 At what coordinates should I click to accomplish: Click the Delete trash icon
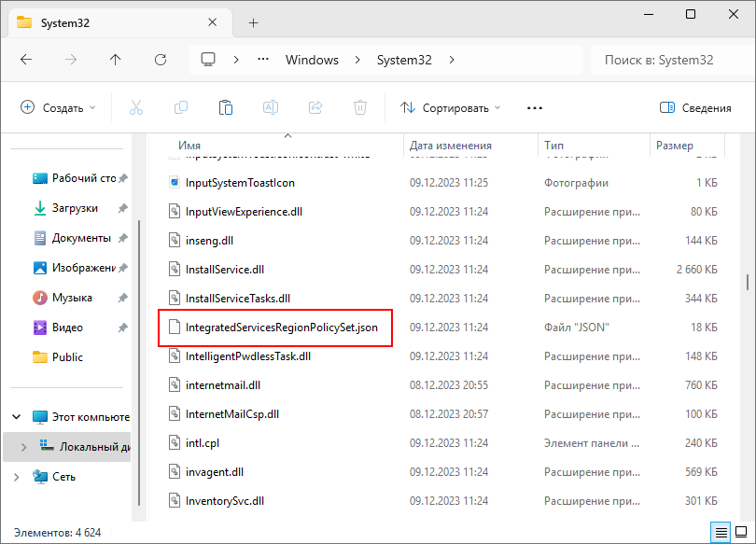click(360, 107)
